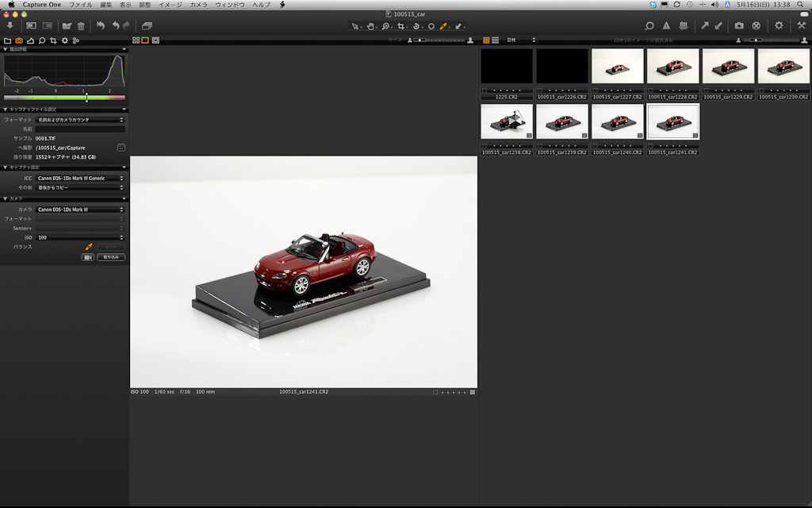Image resolution: width=812 pixels, height=508 pixels.
Task: Click the browser thumbnail size slider
Action: point(756,40)
